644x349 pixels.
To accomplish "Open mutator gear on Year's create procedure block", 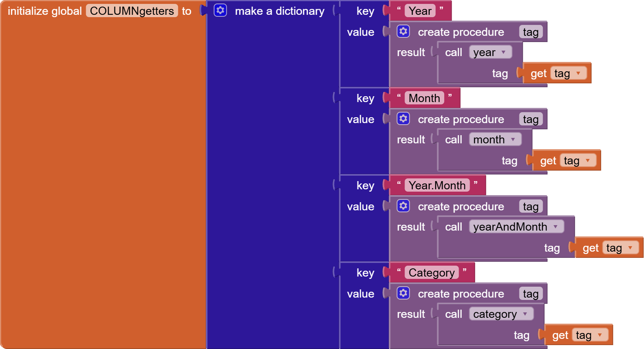I will [x=403, y=32].
